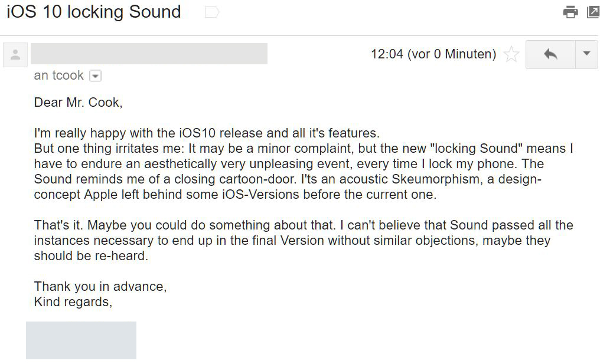The width and height of the screenshot is (610, 364).
Task: Click the redacted signature block
Action: click(x=81, y=340)
